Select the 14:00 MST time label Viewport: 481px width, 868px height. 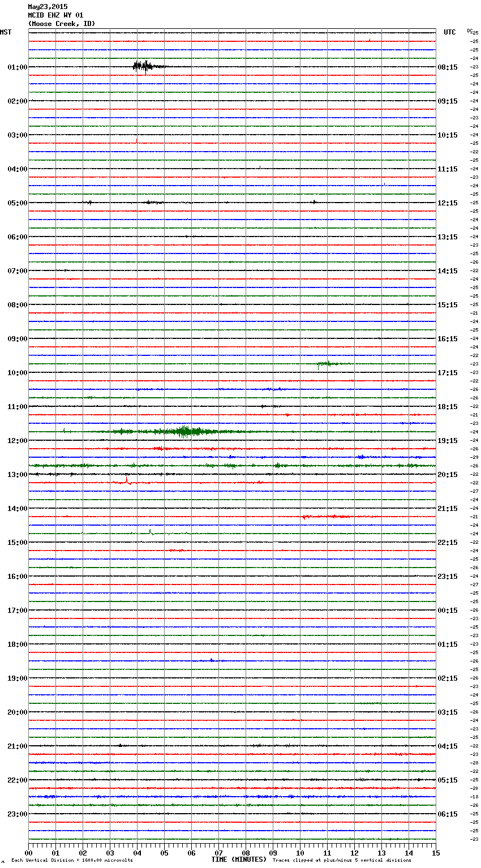(18, 509)
